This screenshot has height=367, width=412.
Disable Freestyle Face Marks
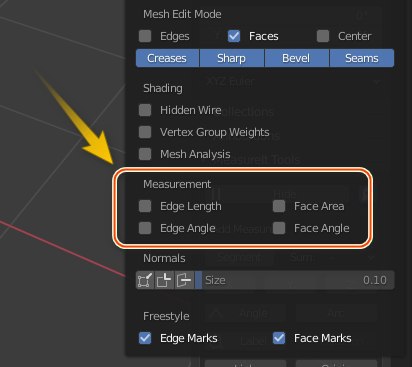point(279,338)
